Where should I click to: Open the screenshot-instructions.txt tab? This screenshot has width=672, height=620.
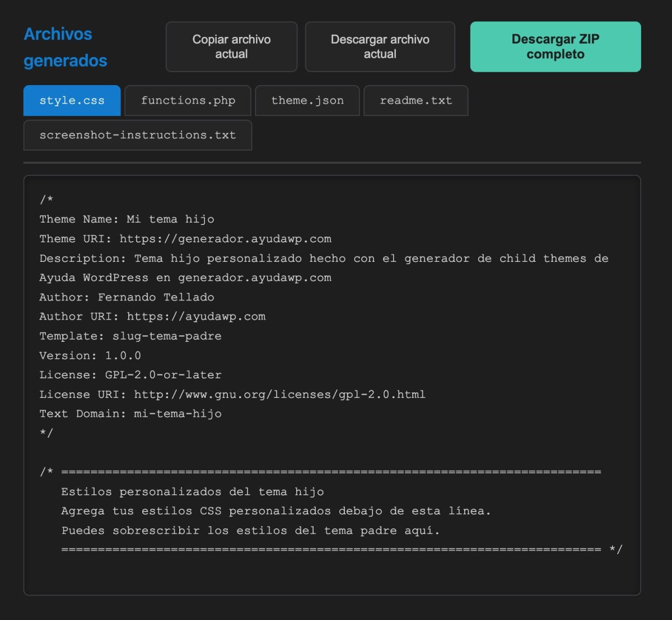click(137, 135)
